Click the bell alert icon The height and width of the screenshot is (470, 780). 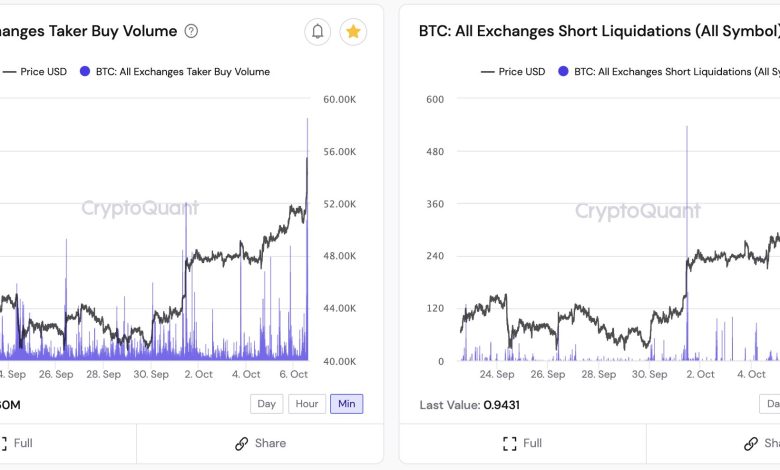coord(318,32)
